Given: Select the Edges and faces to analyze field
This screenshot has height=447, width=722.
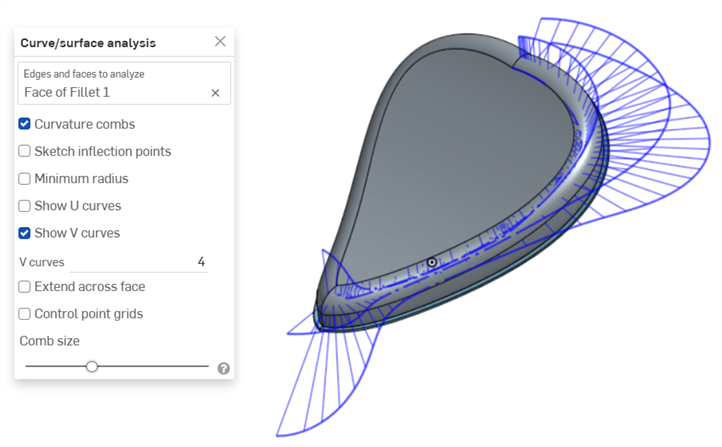Looking at the screenshot, I should pos(124,83).
